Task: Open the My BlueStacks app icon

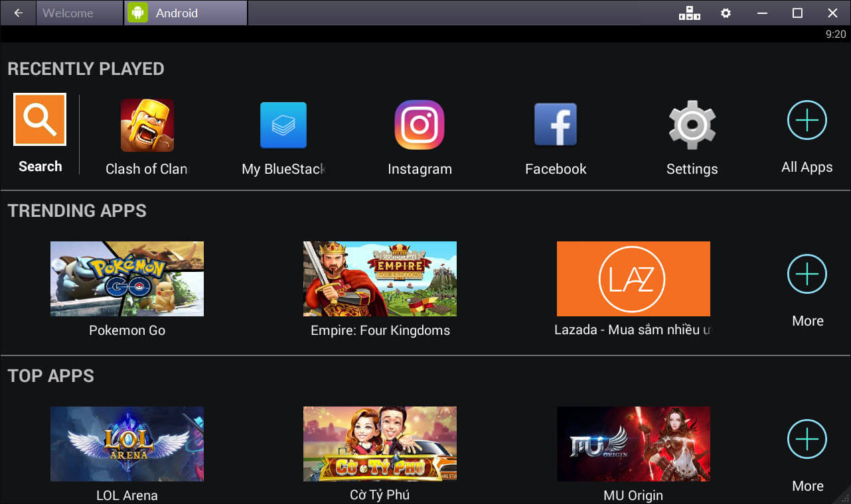Action: coord(283,125)
